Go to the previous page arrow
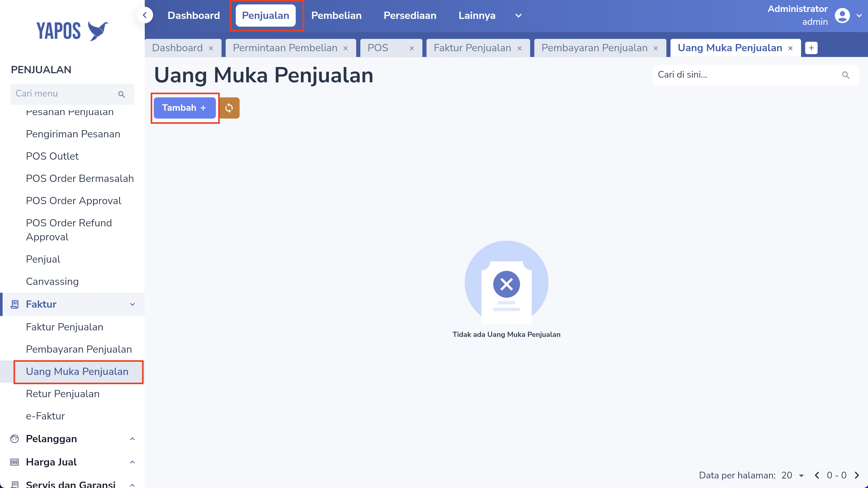This screenshot has width=868, height=488. click(817, 475)
